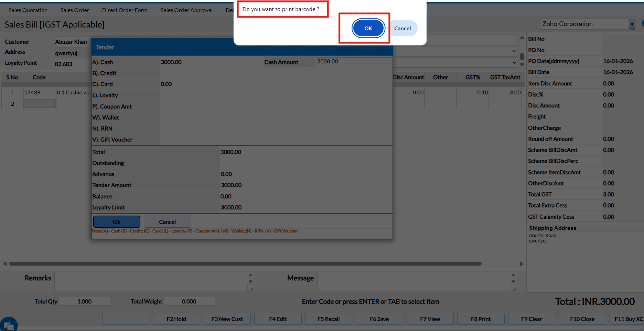The image size is (644, 331).
Task: Click the item grid horizontal scrollbar
Action: [x=245, y=264]
